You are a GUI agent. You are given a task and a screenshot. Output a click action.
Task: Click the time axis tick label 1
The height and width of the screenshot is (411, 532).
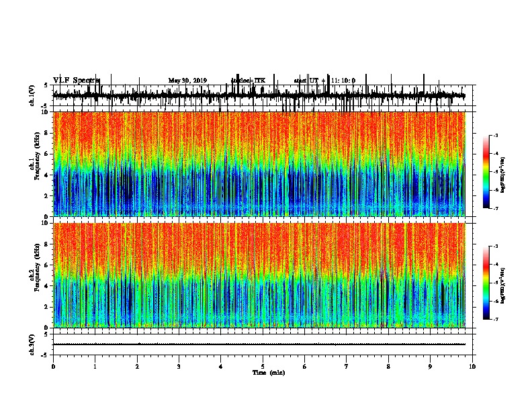95,367
